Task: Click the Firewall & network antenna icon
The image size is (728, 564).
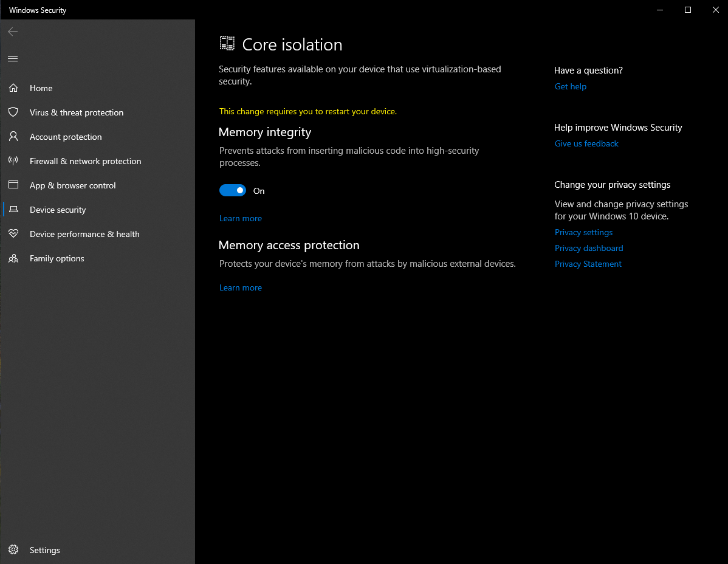Action: pos(13,161)
